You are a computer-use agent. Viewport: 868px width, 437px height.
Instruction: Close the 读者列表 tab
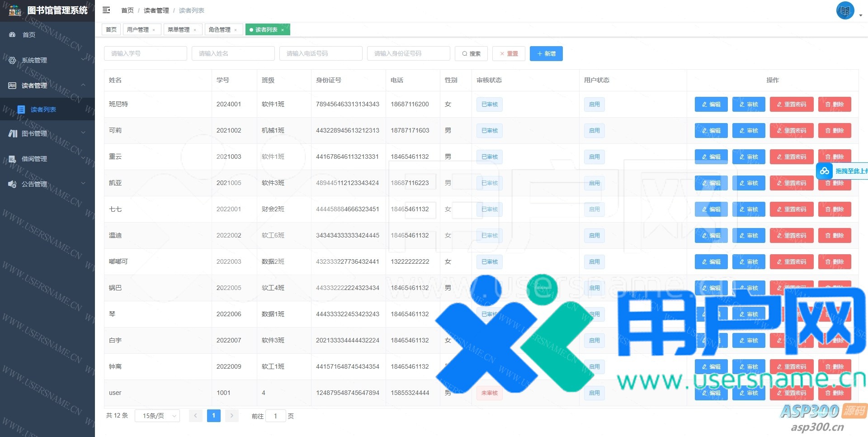point(283,30)
